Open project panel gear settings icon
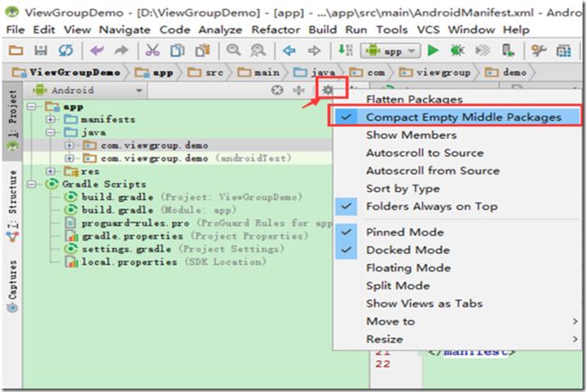 (328, 90)
